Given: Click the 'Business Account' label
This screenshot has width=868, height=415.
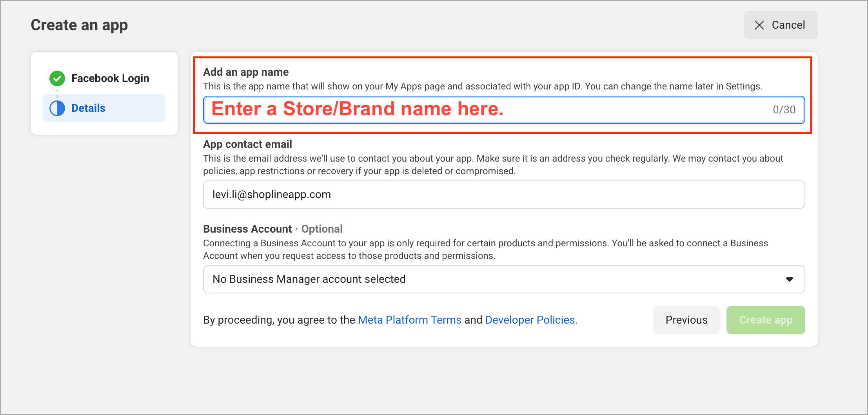Looking at the screenshot, I should (247, 229).
